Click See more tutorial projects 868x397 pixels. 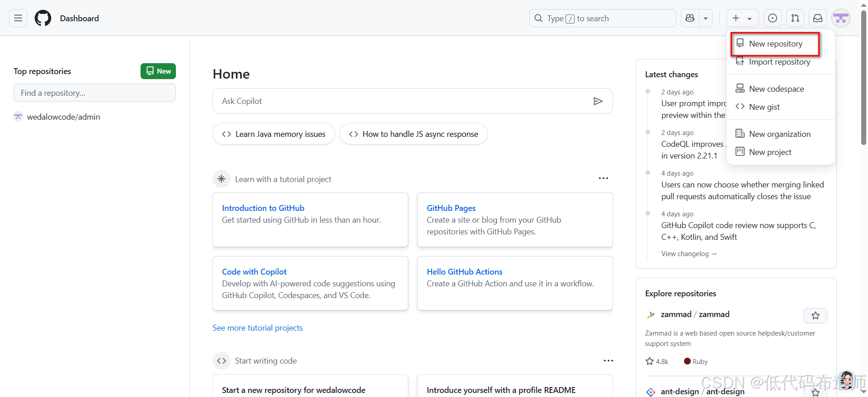tap(258, 328)
